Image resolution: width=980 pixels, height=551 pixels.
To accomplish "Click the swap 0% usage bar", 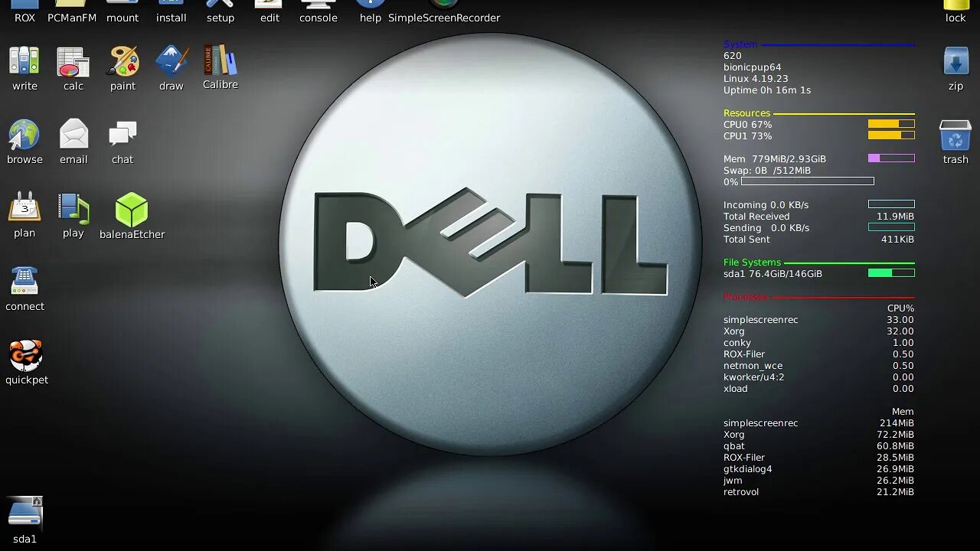I will [808, 181].
